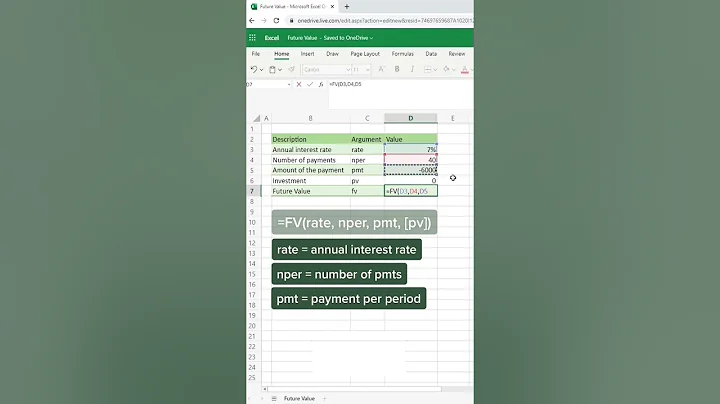Open a new browser tab
The height and width of the screenshot is (404, 720).
[347, 6]
